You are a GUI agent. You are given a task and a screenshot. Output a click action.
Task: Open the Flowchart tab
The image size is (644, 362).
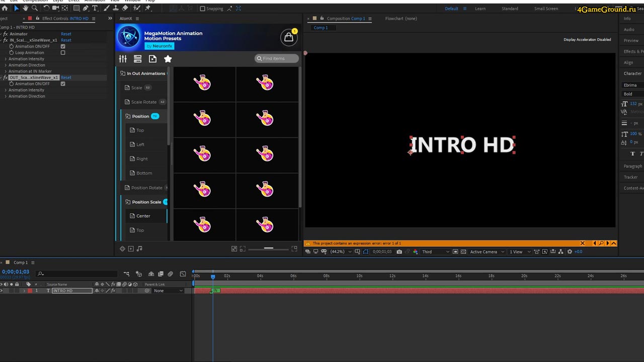pos(400,19)
